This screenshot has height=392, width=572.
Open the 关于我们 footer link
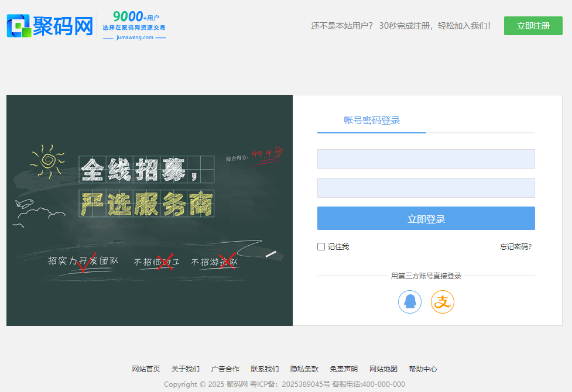click(186, 369)
